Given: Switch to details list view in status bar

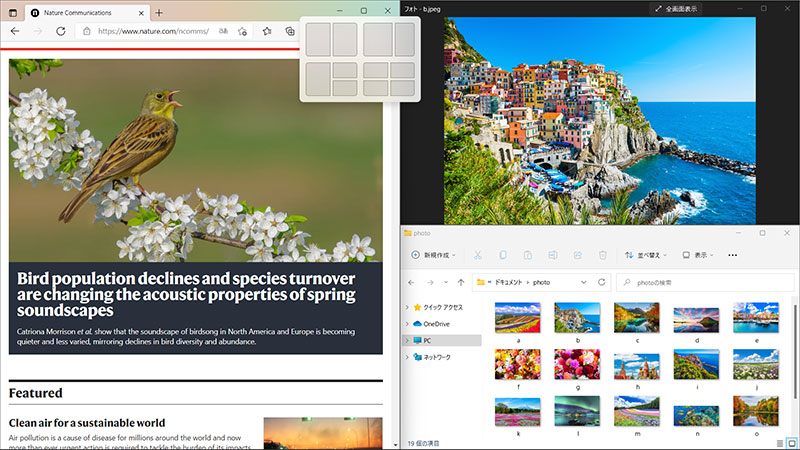Looking at the screenshot, I should coord(778,442).
